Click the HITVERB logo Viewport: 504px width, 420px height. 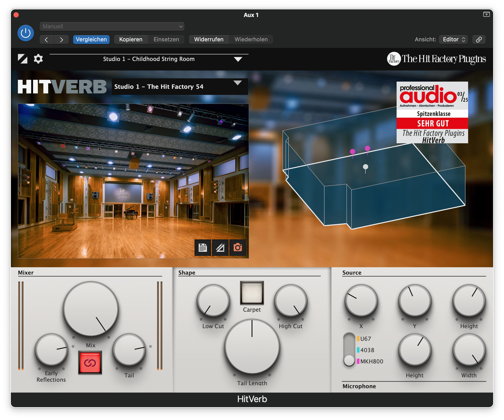click(62, 87)
